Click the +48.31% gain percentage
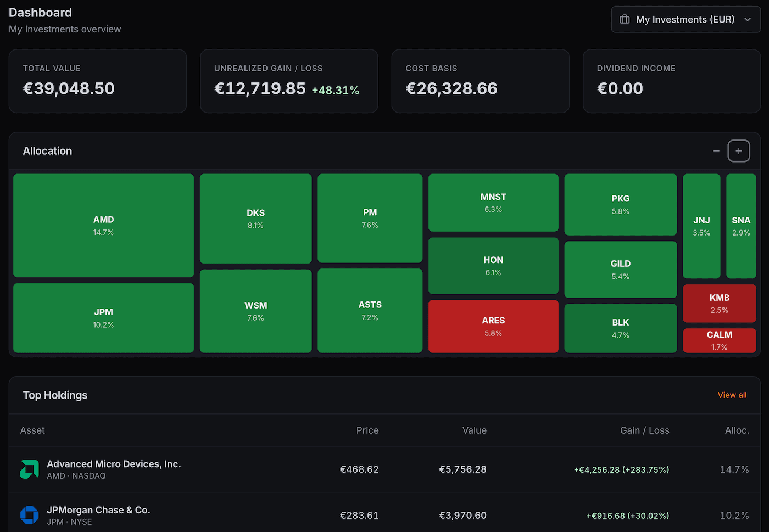This screenshot has width=769, height=532. point(336,90)
